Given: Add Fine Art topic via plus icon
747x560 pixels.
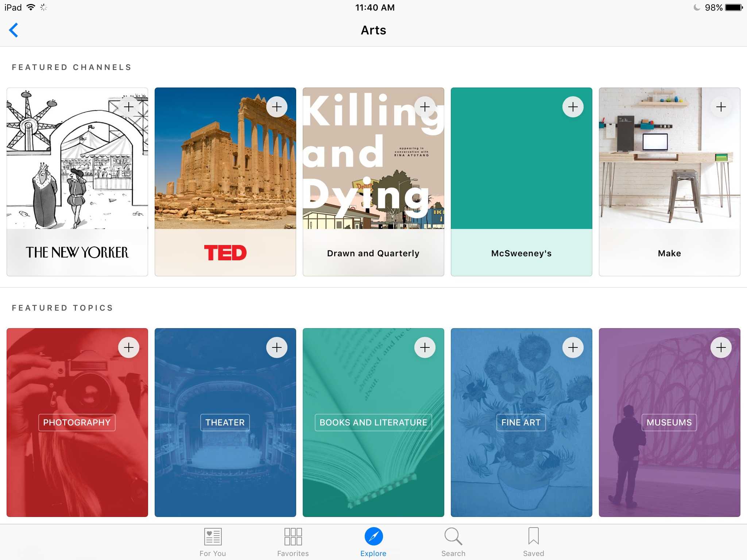Looking at the screenshot, I should 573,347.
